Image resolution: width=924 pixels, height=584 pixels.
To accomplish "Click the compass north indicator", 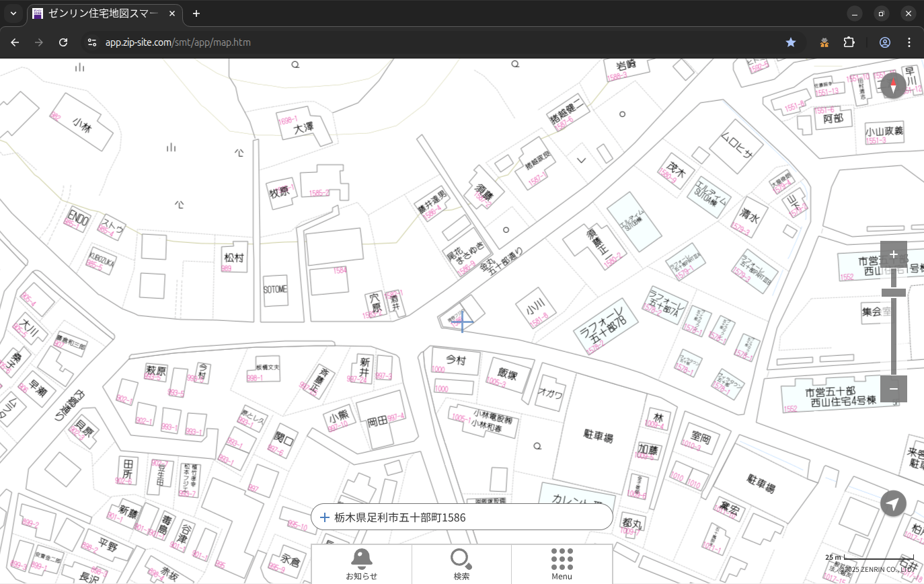I will pyautogui.click(x=894, y=85).
